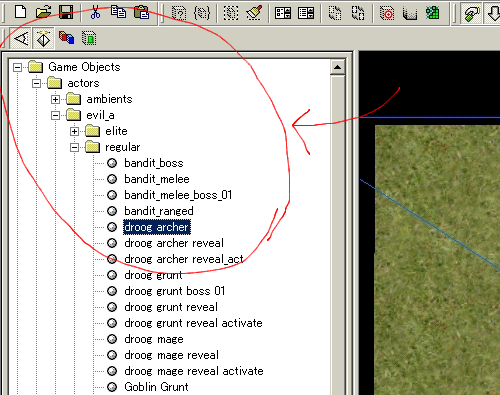Image resolution: width=500 pixels, height=395 pixels.
Task: Save using the floppy disk icon
Action: pos(66,13)
